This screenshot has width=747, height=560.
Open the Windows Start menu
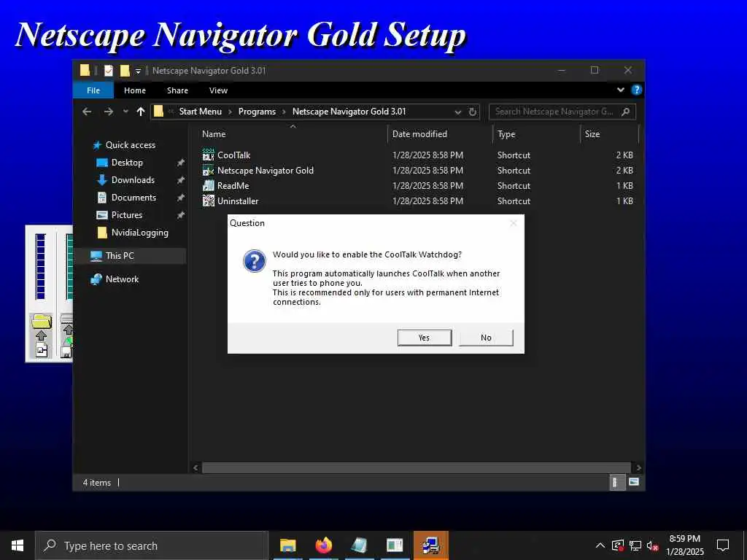(x=18, y=545)
